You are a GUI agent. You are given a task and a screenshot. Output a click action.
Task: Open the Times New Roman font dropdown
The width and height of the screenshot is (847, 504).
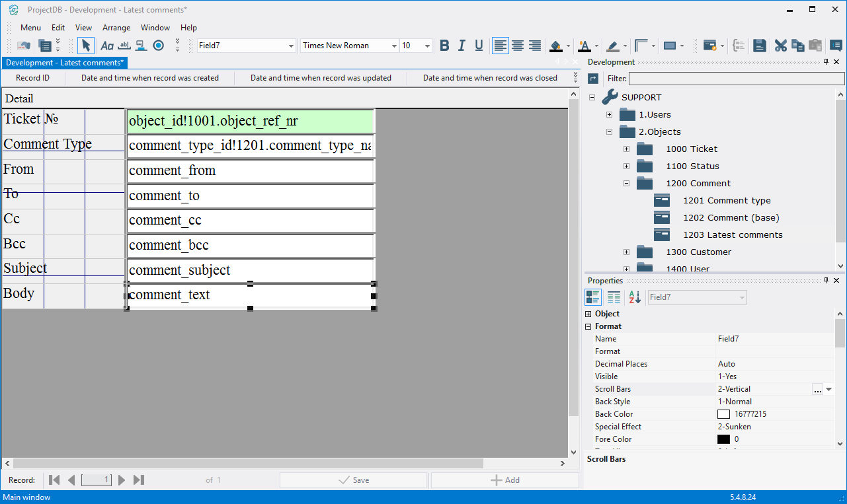pyautogui.click(x=394, y=46)
